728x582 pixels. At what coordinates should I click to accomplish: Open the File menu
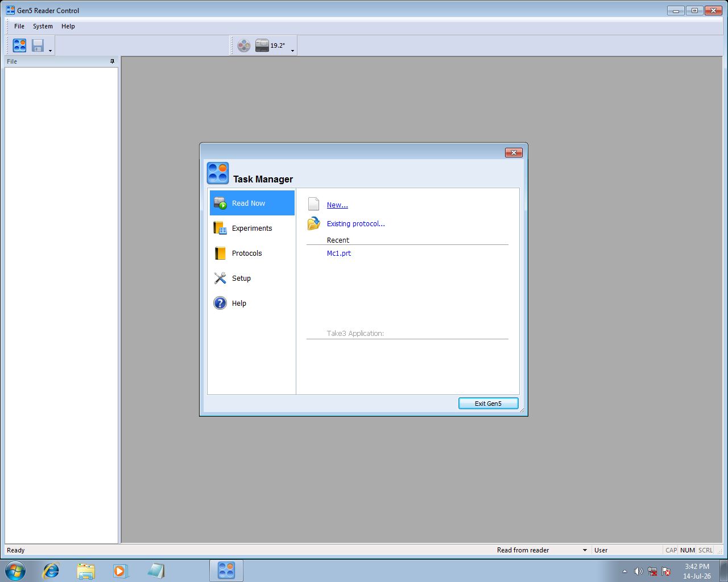(19, 26)
